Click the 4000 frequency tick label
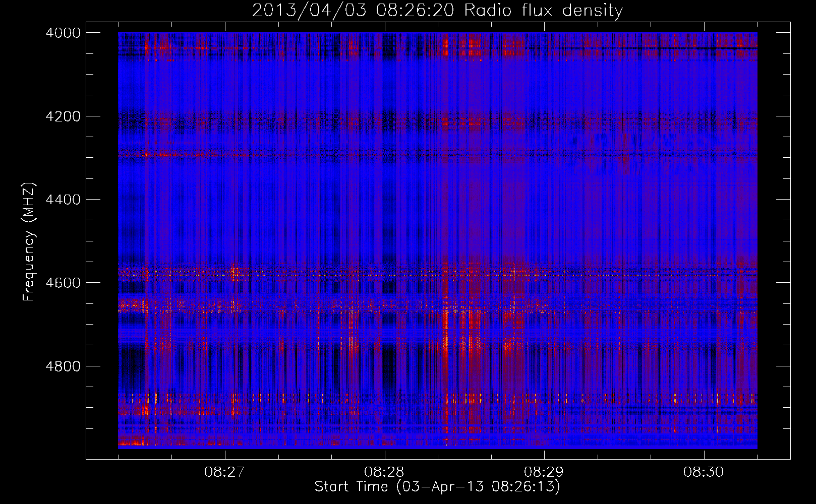 63,33
